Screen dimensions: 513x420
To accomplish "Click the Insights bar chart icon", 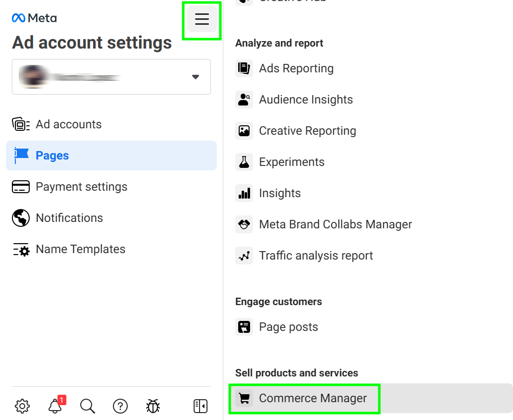I will coord(244,193).
